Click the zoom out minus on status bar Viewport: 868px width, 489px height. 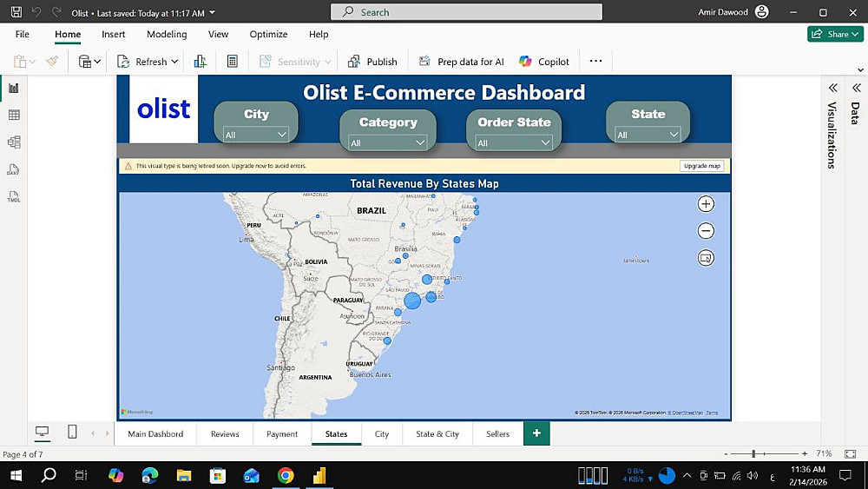726,453
